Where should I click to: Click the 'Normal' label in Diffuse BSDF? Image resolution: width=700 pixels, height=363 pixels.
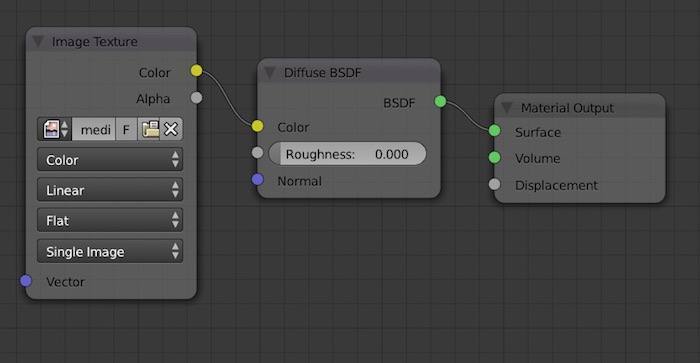click(x=300, y=181)
